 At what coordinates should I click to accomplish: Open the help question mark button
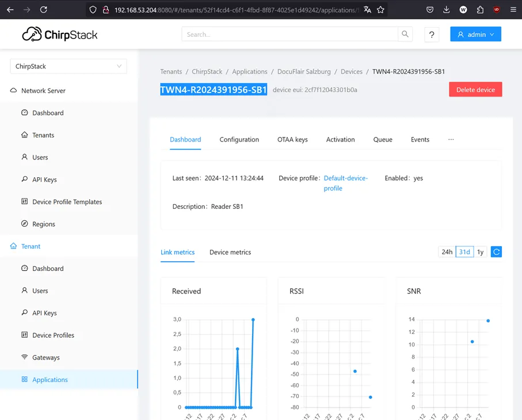pyautogui.click(x=432, y=35)
